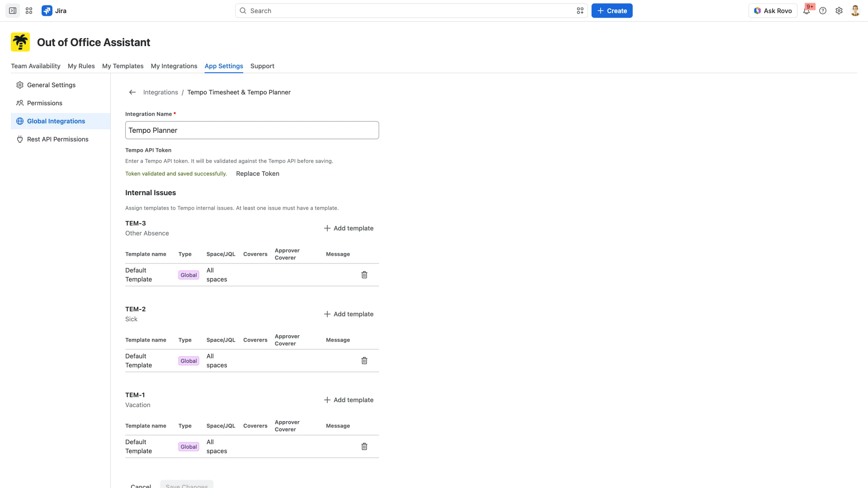Click the Integrations breadcrumb link
Image resolution: width=868 pixels, height=488 pixels.
click(160, 92)
